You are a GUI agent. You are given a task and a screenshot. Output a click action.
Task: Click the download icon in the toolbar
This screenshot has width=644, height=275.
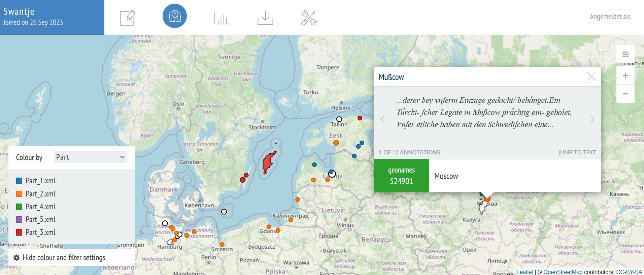point(265,18)
